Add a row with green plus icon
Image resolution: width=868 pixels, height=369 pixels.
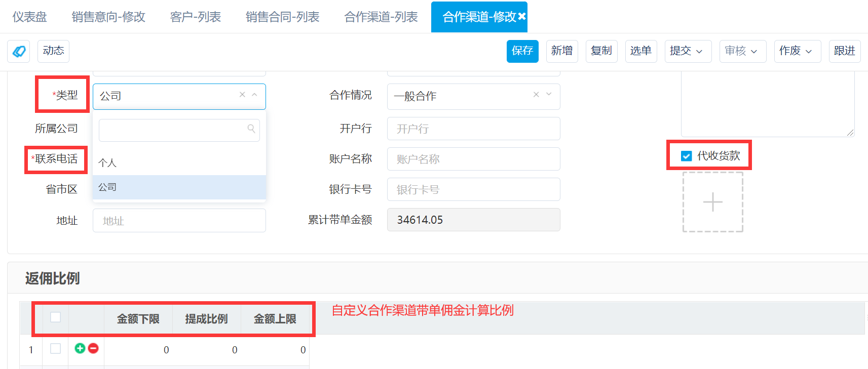click(80, 348)
